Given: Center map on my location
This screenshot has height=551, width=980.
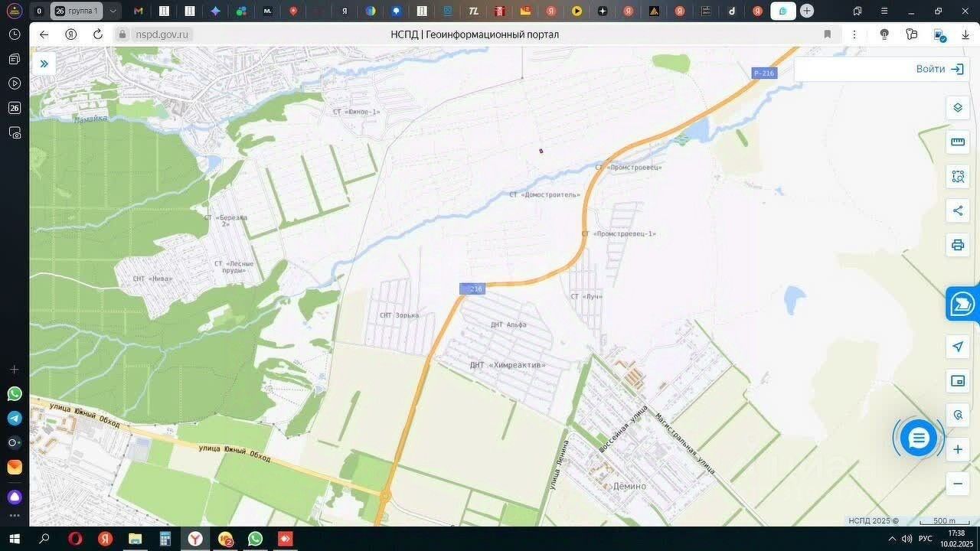Looking at the screenshot, I should 958,347.
